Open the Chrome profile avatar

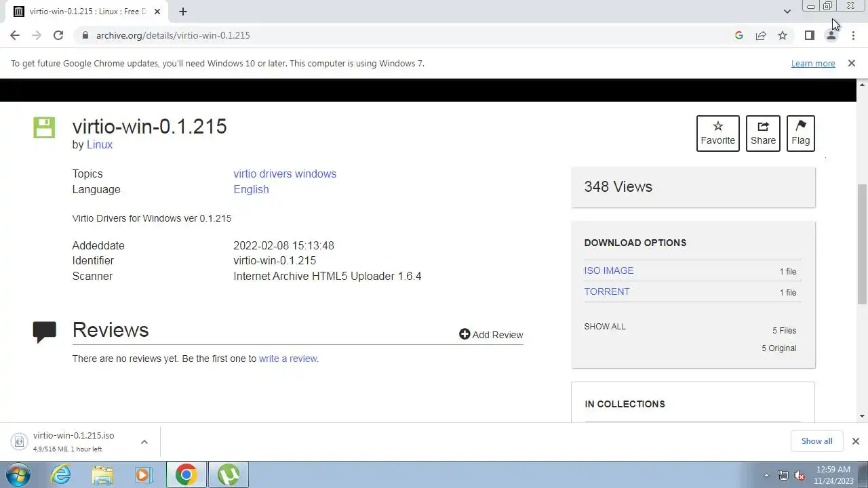831,35
